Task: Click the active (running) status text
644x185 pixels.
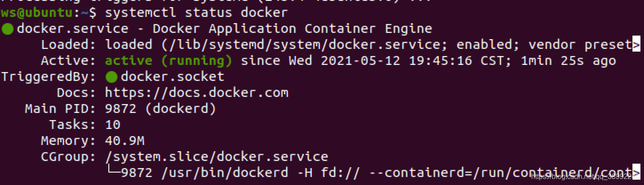Action: [x=168, y=61]
